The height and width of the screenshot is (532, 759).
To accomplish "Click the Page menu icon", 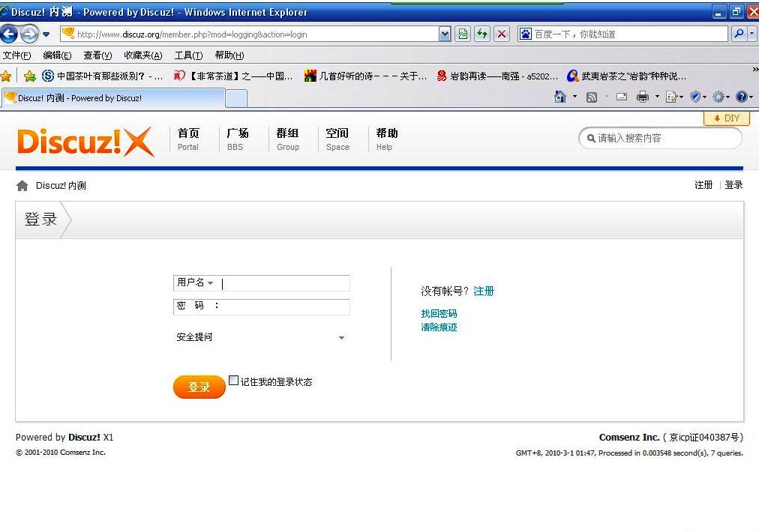I will [672, 97].
